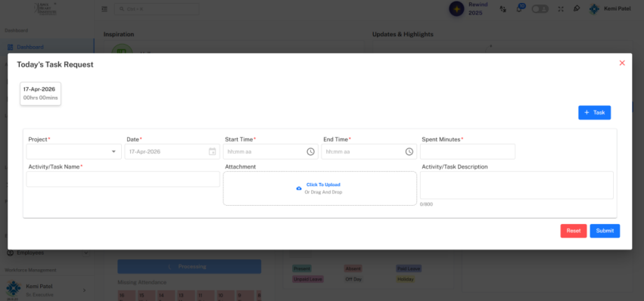Screen dimensions: 644x301
Task: Open the Start Time clock picker
Action: pyautogui.click(x=310, y=151)
